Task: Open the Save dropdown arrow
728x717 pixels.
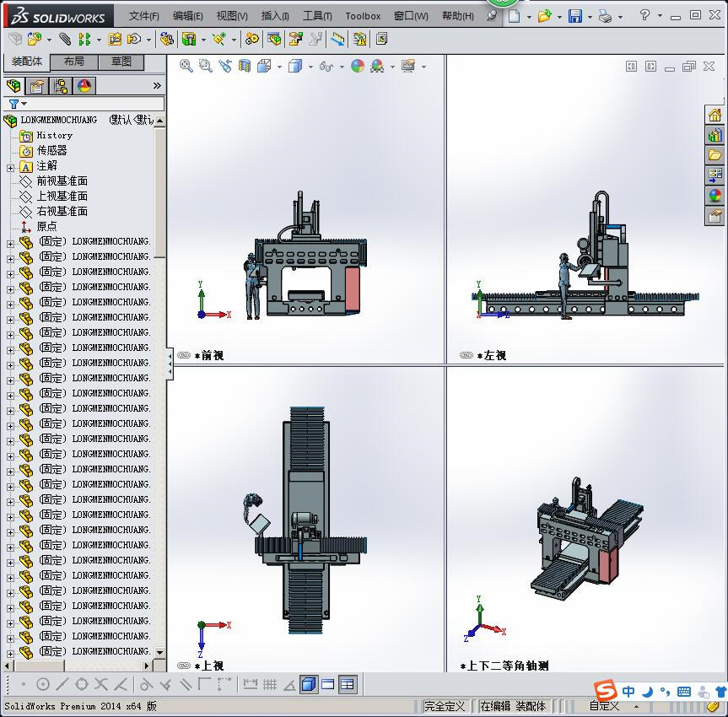Action: point(590,17)
